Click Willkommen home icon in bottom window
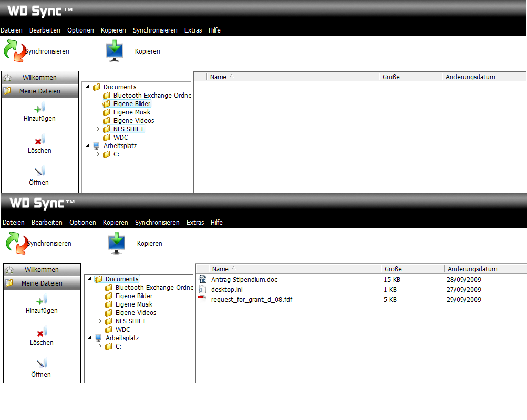Image resolution: width=527 pixels, height=420 pixels. click(9, 270)
